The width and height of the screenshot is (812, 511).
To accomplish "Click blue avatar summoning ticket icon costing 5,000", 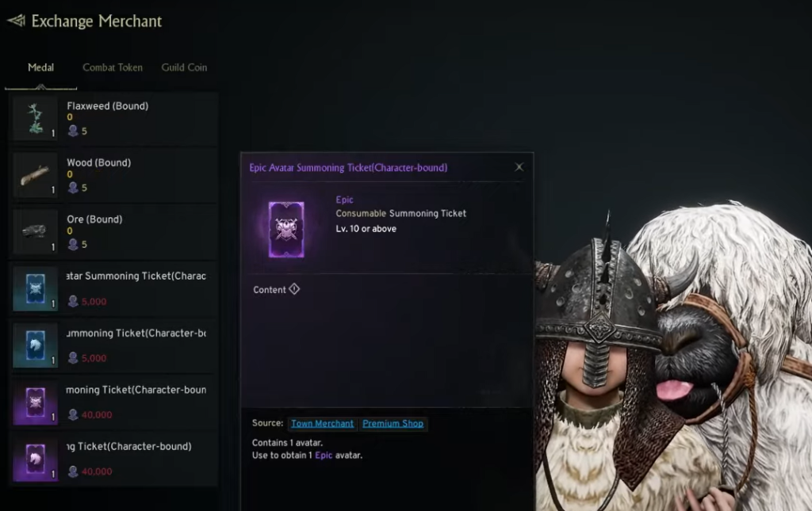I will [x=35, y=288].
